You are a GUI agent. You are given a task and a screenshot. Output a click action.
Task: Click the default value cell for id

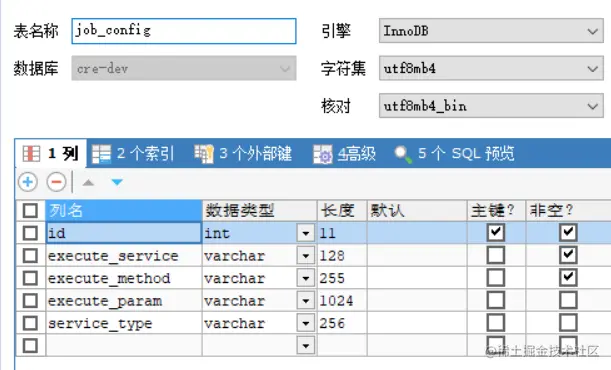[x=417, y=233]
